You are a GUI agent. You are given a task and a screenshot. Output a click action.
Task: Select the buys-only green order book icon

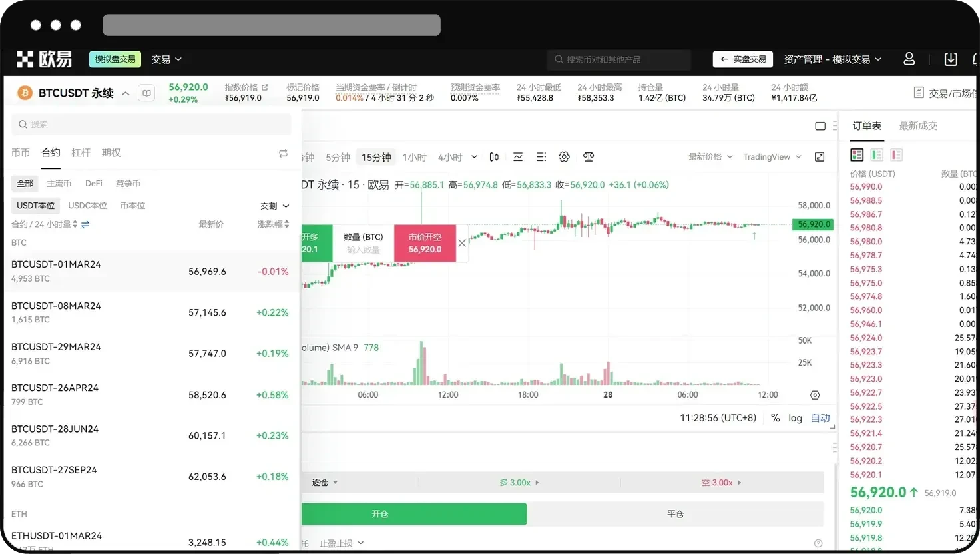[x=877, y=154]
